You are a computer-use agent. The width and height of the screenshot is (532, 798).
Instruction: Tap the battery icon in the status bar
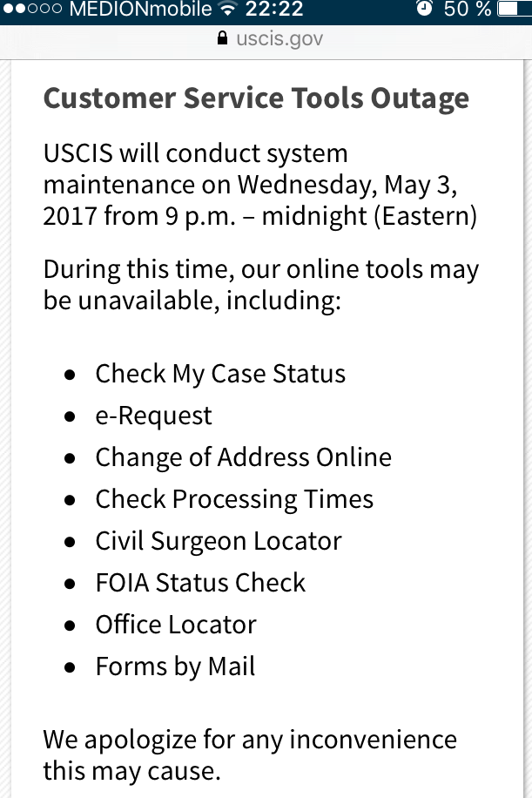(515, 9)
